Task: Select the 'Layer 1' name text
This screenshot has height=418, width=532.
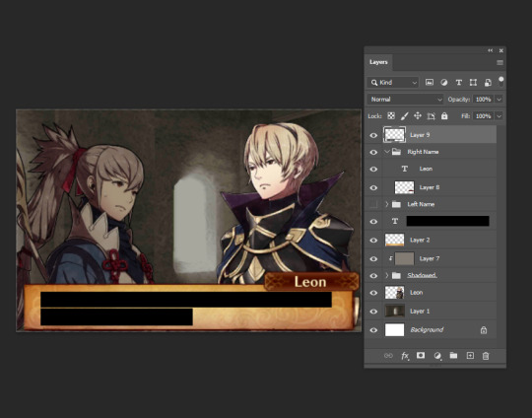Action: point(420,312)
